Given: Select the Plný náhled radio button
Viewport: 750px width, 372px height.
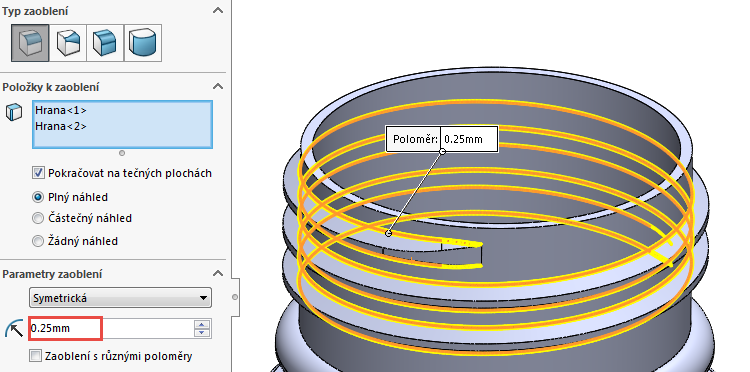Looking at the screenshot, I should (x=37, y=197).
